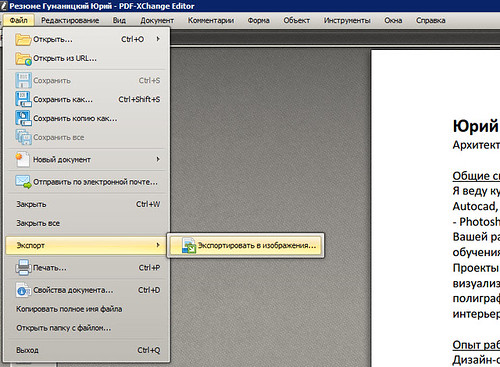Viewport: 500px width, 367px height.
Task: Open the Инструменты menu
Action: coord(347,20)
